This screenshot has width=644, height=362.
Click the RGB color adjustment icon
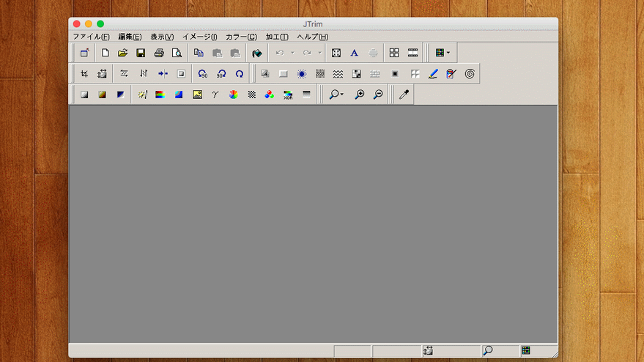pos(270,95)
